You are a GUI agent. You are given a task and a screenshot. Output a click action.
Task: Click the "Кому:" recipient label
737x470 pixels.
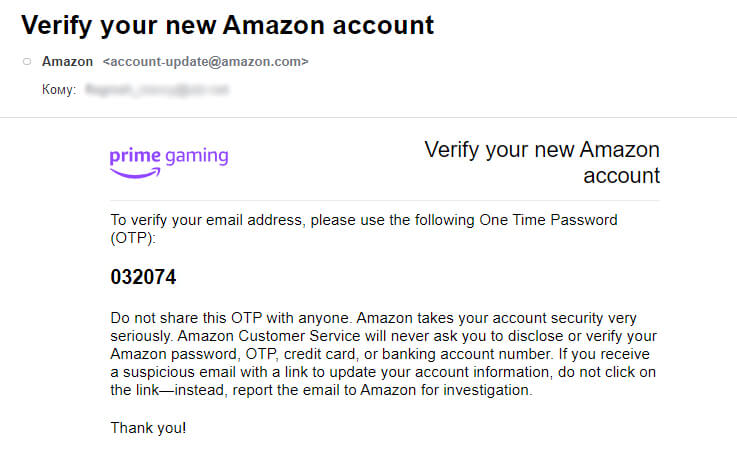tap(59, 90)
